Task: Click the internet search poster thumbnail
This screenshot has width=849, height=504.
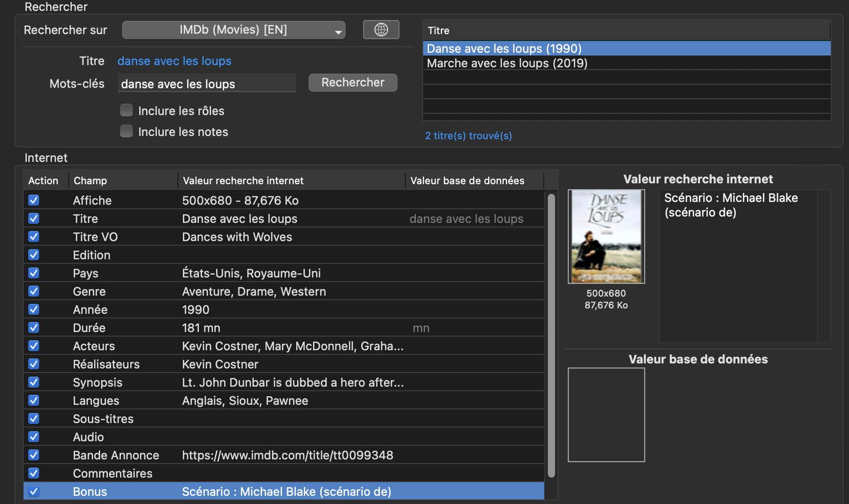Action: [606, 237]
